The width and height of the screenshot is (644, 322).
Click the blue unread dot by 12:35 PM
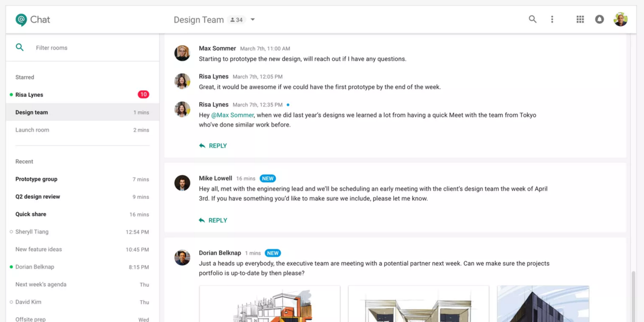click(x=288, y=105)
